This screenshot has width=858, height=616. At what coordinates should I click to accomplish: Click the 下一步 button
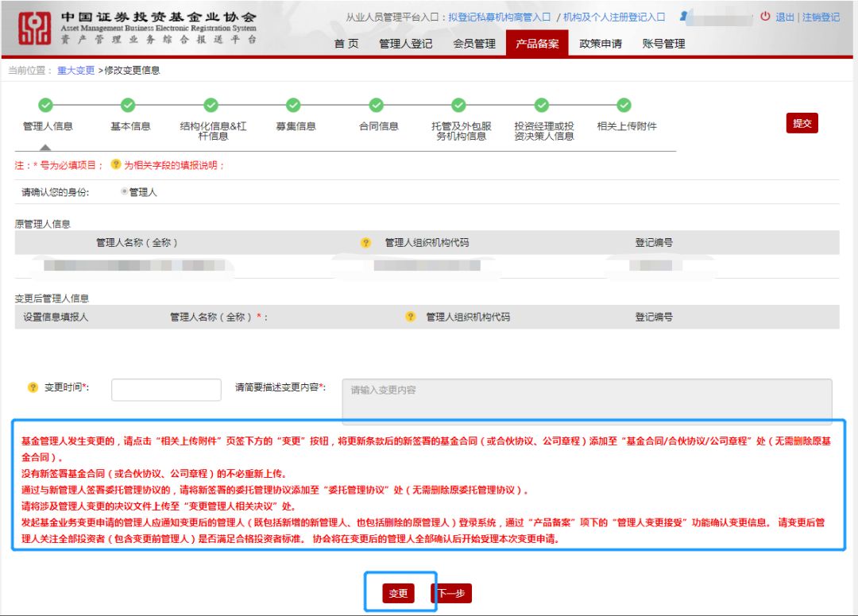coord(452,593)
